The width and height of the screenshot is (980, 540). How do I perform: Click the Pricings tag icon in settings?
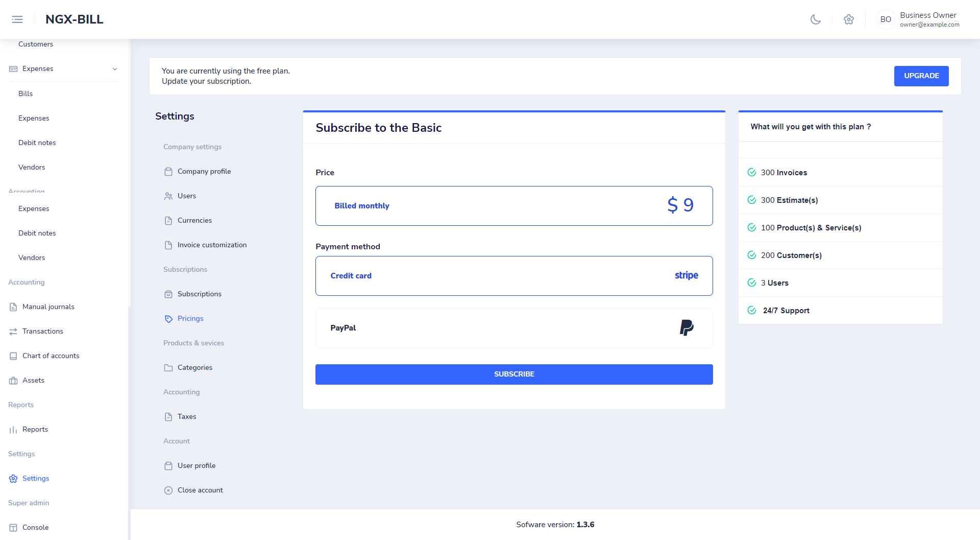(x=169, y=318)
